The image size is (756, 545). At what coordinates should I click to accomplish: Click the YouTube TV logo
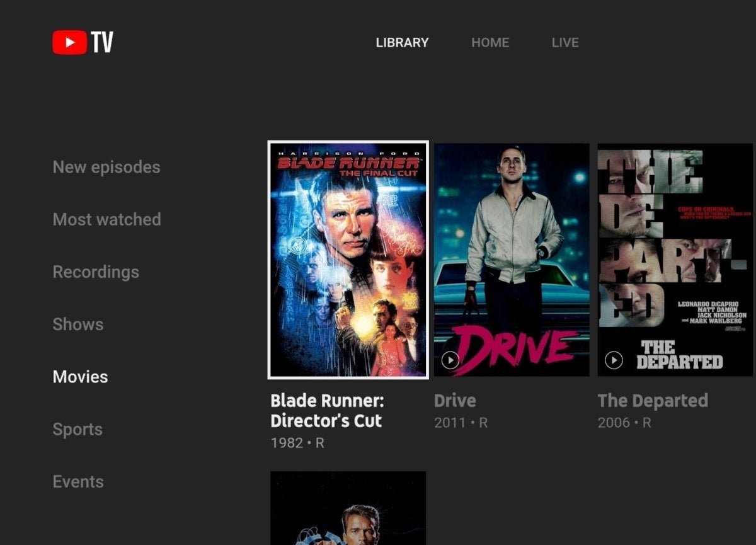pyautogui.click(x=82, y=42)
